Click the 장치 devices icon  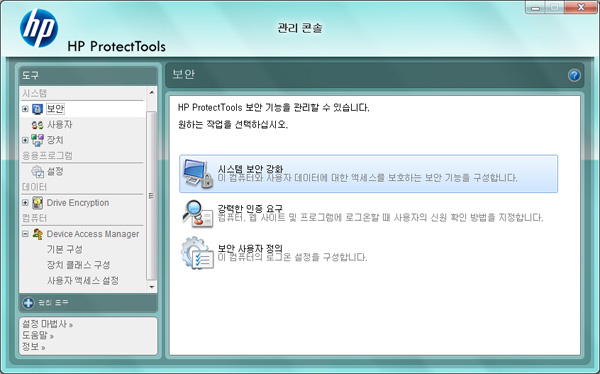pos(37,140)
